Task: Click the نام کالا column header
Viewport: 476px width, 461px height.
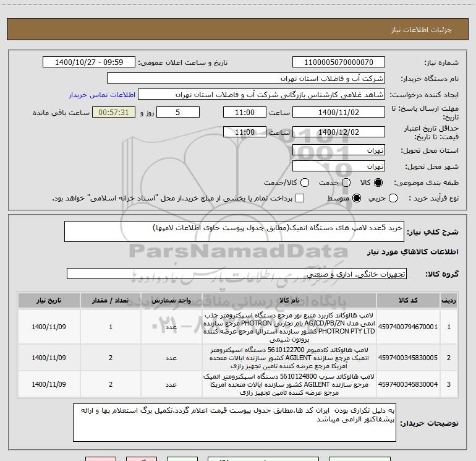Action: tap(289, 300)
